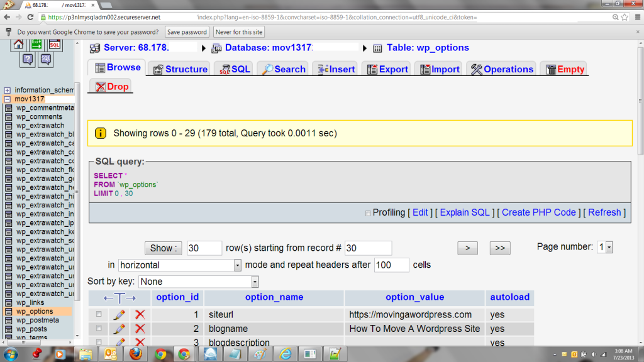Image resolution: width=644 pixels, height=362 pixels.
Task: Click the Chrome menu hamburger icon
Action: (638, 17)
